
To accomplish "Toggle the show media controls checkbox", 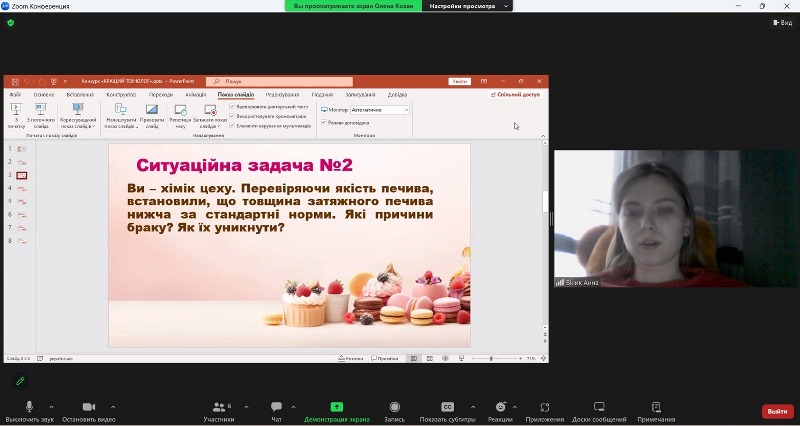I will coord(232,126).
